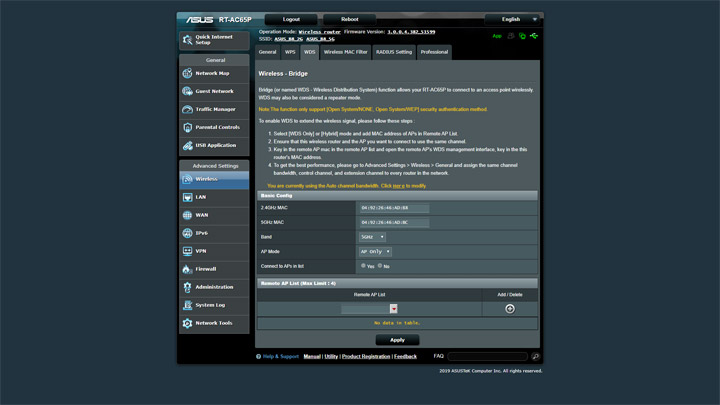Image resolution: width=720 pixels, height=405 pixels.
Task: Click the Network Tools gear icon
Action: pos(187,323)
